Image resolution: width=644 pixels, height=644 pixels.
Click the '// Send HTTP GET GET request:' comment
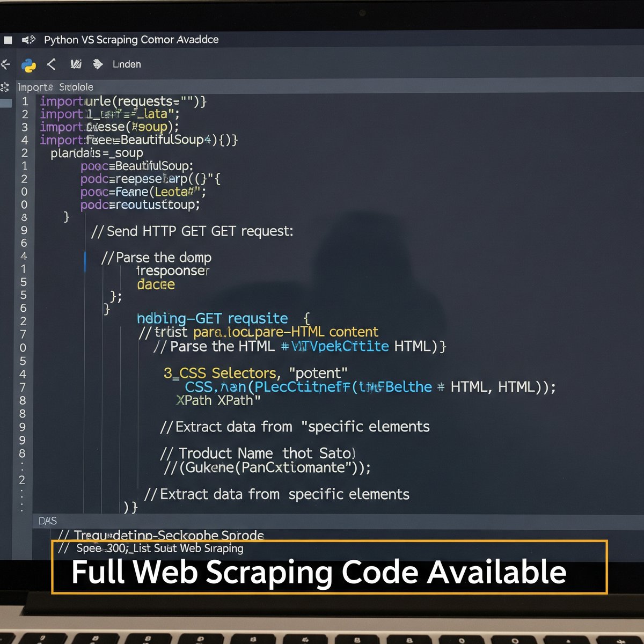pyautogui.click(x=192, y=231)
